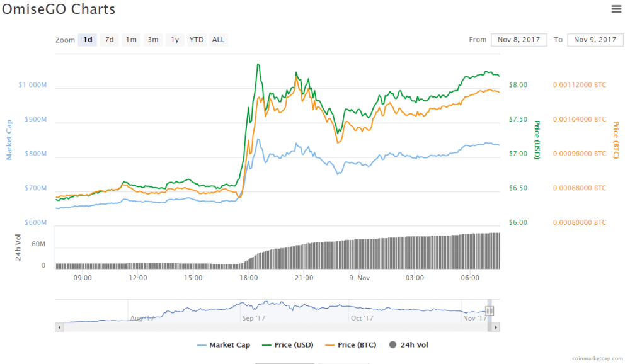Select the 3m zoom range

pos(152,40)
